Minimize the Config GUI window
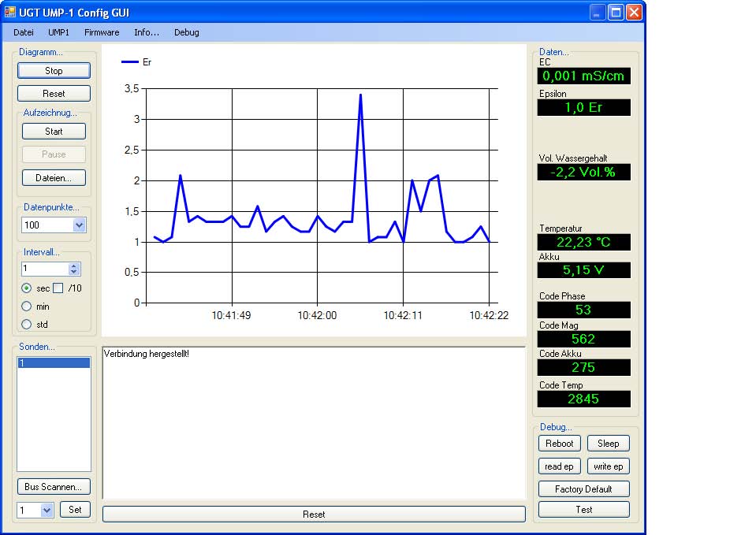This screenshot has height=535, width=756. coord(598,12)
